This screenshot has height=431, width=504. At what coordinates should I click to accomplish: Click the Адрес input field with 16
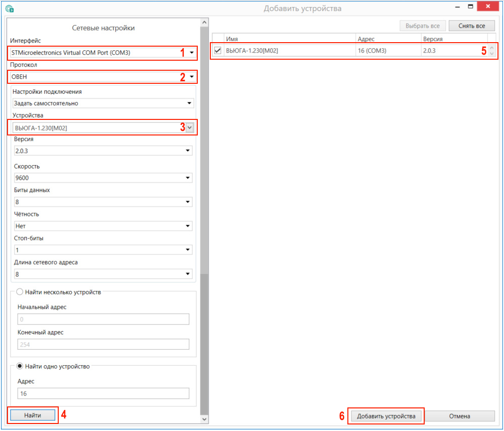click(x=103, y=394)
